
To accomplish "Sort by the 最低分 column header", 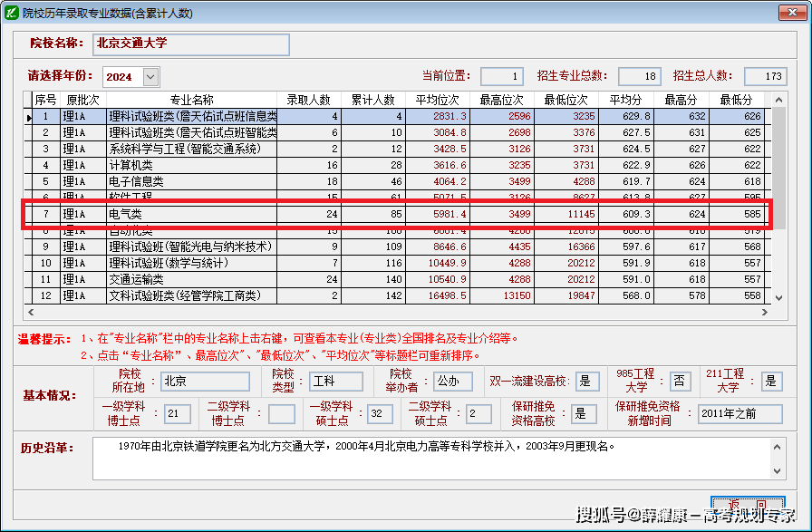I will [x=737, y=100].
